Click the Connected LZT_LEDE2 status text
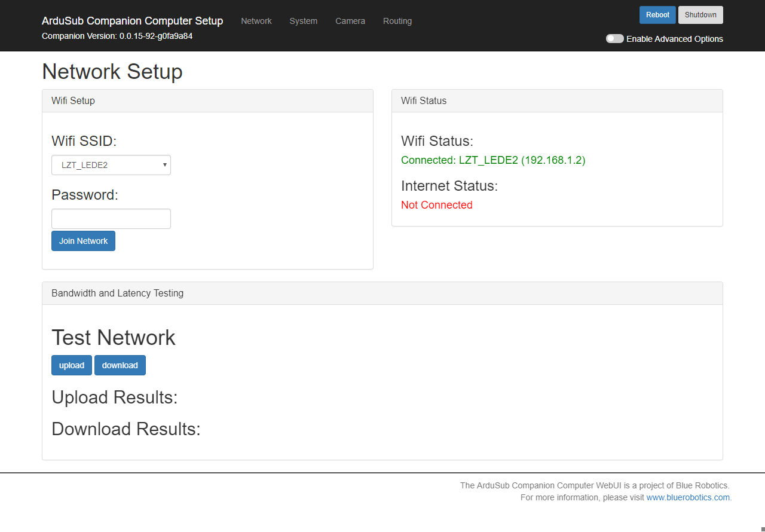Image resolution: width=765 pixels, height=532 pixels. (493, 160)
